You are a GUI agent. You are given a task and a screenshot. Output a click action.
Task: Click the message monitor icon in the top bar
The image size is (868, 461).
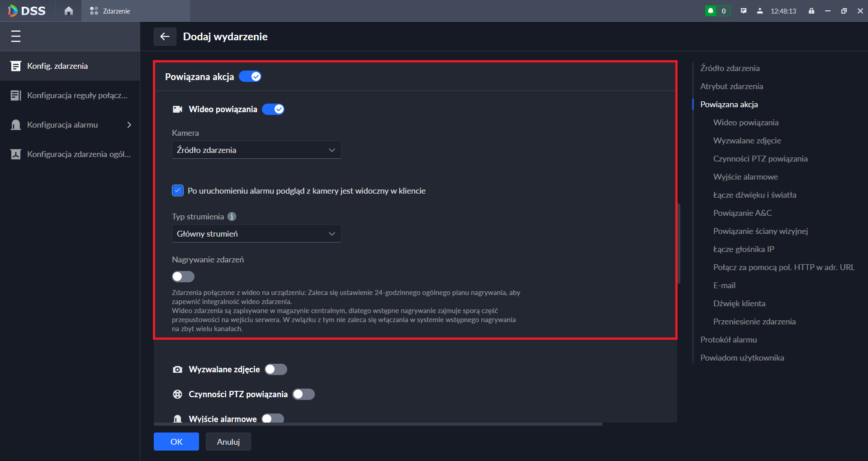point(744,11)
